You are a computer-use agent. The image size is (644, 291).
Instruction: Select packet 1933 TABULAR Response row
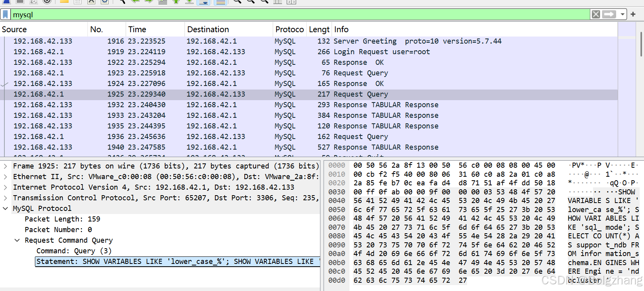[309, 115]
